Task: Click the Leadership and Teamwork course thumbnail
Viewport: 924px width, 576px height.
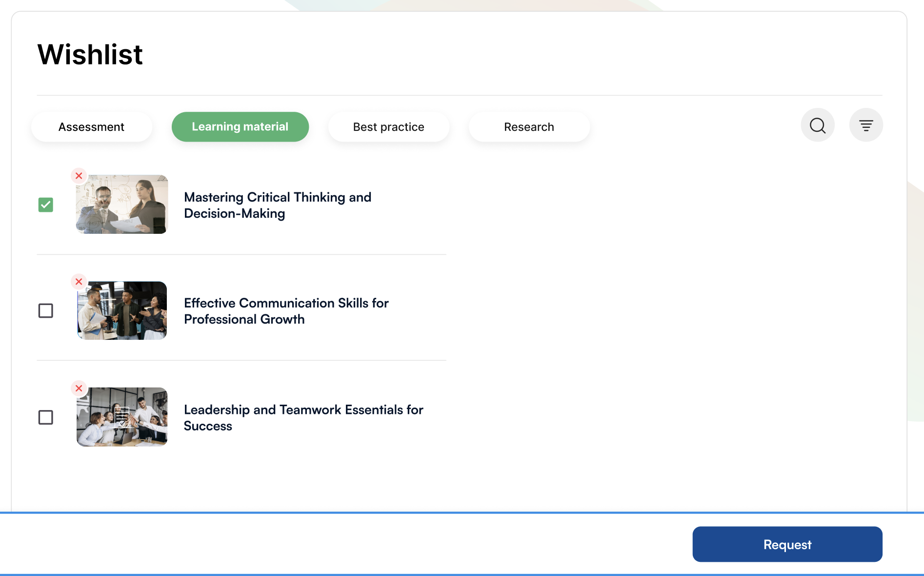Action: tap(122, 417)
